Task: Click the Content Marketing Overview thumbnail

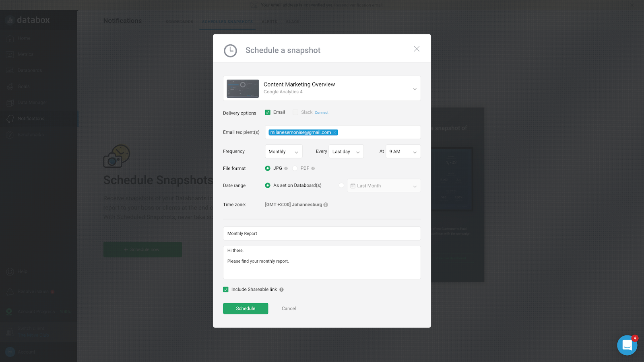Action: click(x=243, y=88)
